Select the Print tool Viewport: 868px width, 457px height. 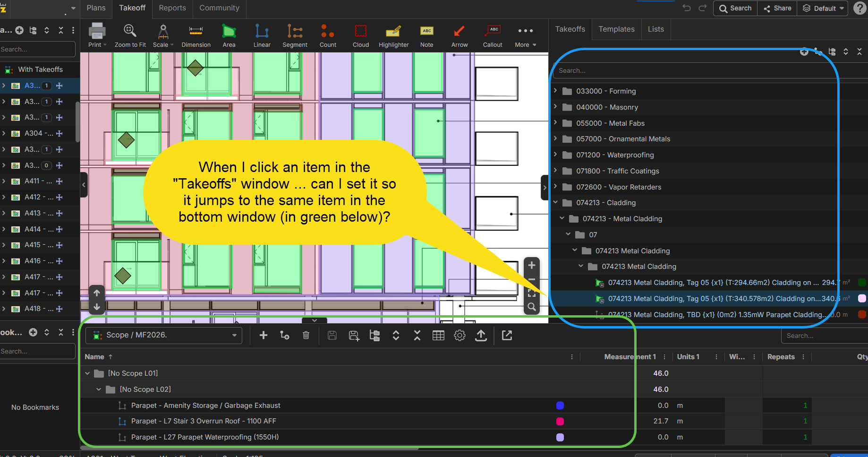pos(97,35)
